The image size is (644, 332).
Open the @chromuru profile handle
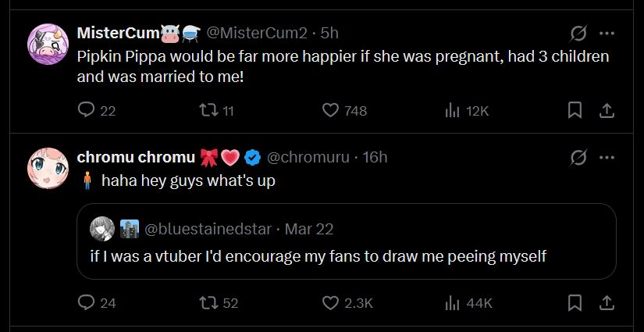tap(310, 158)
